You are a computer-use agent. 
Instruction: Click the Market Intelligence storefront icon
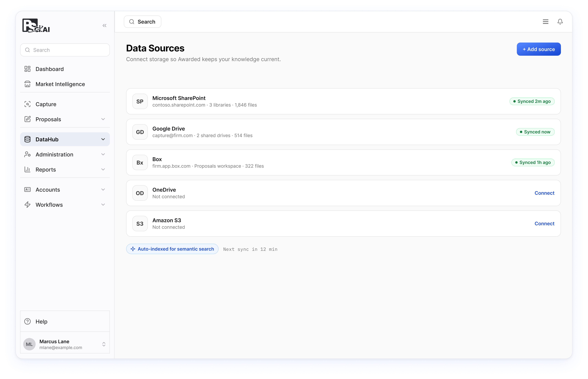(x=27, y=84)
